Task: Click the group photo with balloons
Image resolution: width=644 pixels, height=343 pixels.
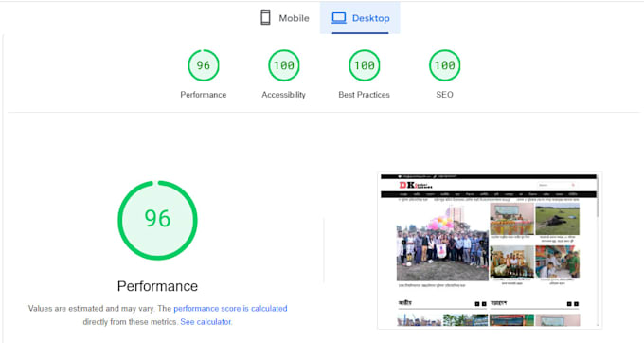Action: pos(442,243)
